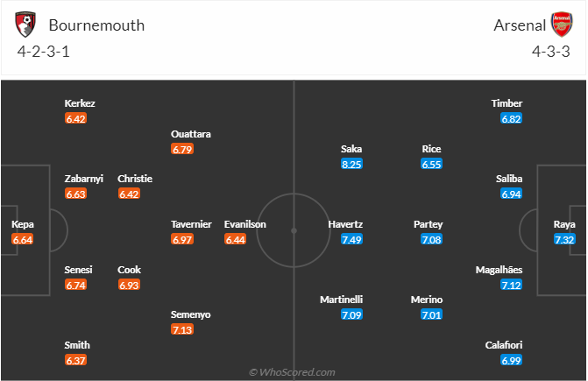Click the Bournemouth 4-2-3-1 formation label

pyautogui.click(x=43, y=51)
